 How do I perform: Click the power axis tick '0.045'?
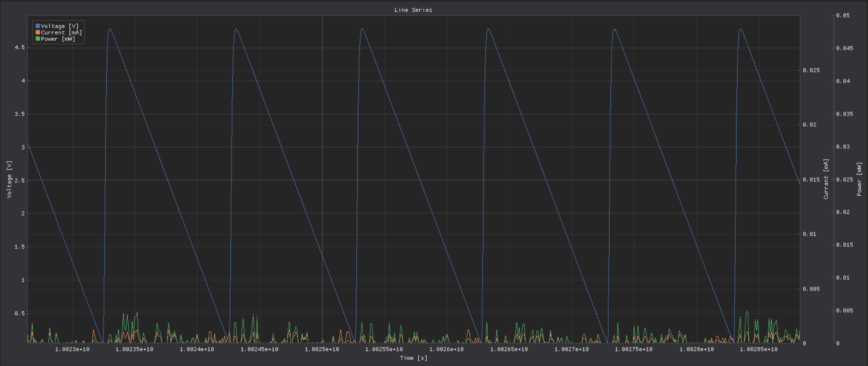(x=844, y=48)
